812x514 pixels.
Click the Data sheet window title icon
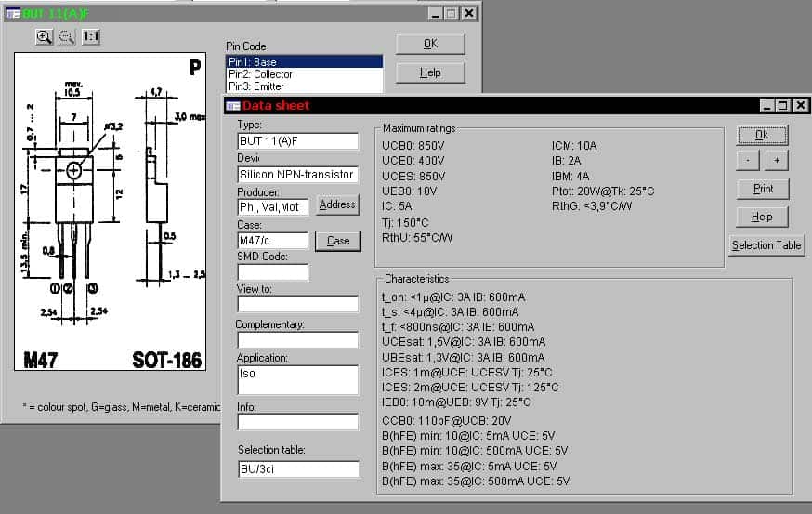pyautogui.click(x=233, y=106)
